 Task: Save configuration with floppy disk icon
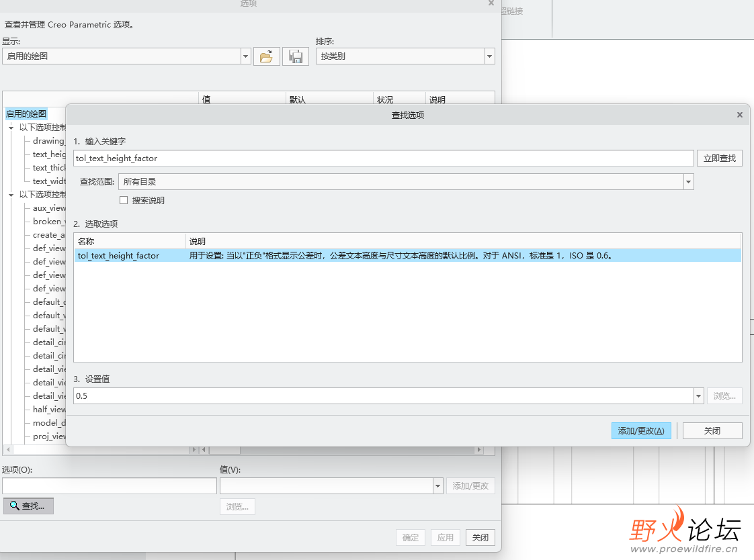(295, 56)
